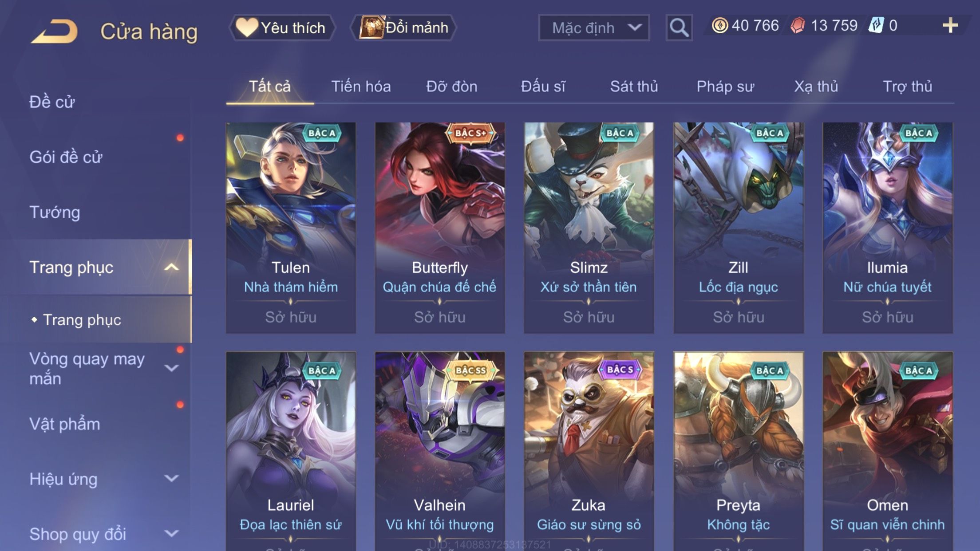
Task: Open search with the magnifier icon
Action: click(x=679, y=28)
